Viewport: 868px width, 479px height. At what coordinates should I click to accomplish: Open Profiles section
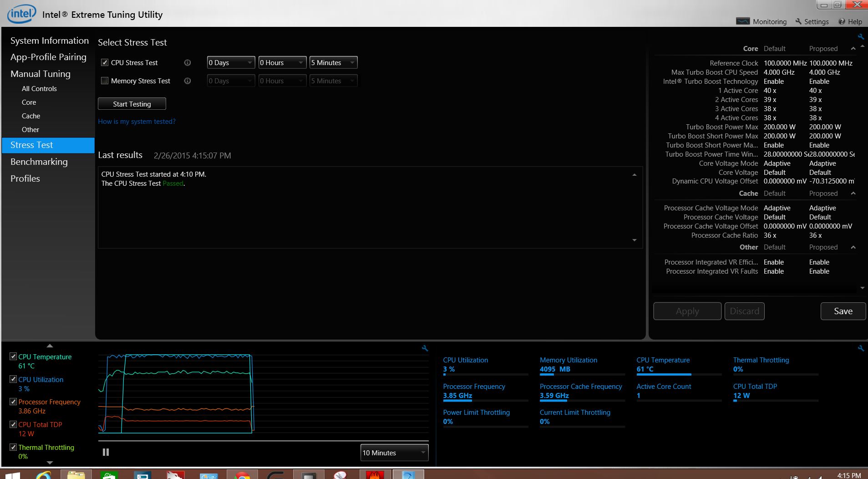[x=25, y=178]
